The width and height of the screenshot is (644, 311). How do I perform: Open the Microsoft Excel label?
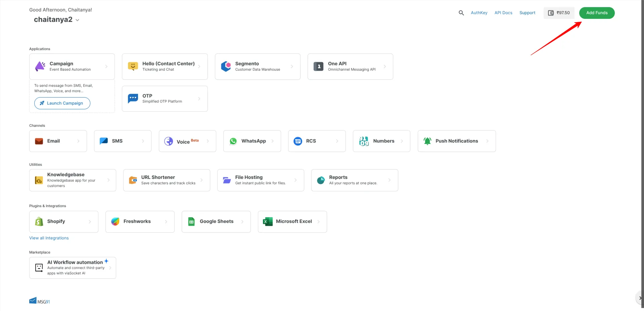tap(294, 221)
